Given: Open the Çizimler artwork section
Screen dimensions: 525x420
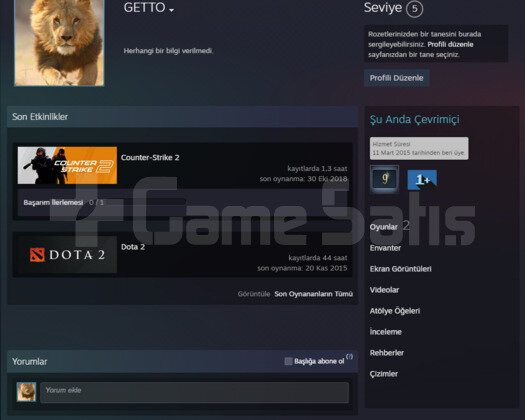Looking at the screenshot, I should tap(384, 374).
